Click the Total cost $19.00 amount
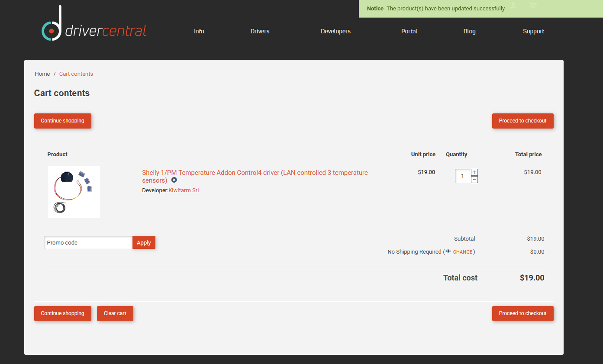The height and width of the screenshot is (364, 603). [x=532, y=278]
